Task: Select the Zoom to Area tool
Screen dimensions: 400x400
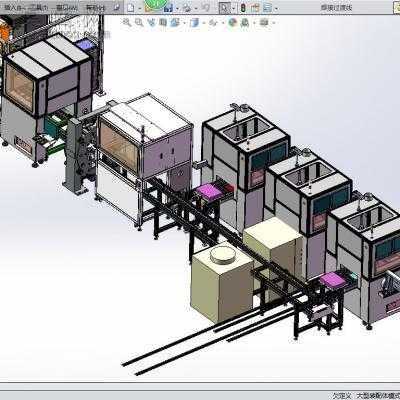Action: [139, 22]
